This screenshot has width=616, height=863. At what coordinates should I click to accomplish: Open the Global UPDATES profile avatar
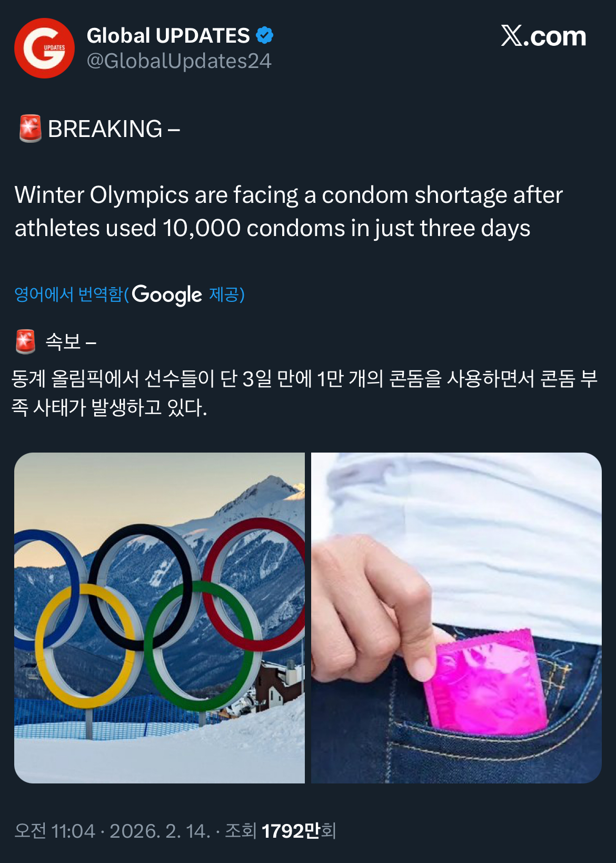point(44,48)
